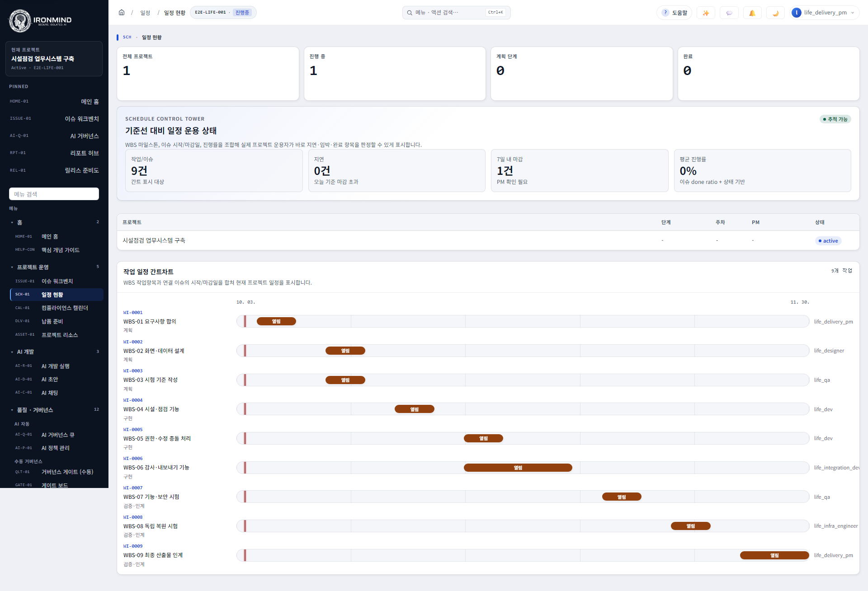Select 컴플라이언스 캘린더 in sidebar

click(x=57, y=308)
